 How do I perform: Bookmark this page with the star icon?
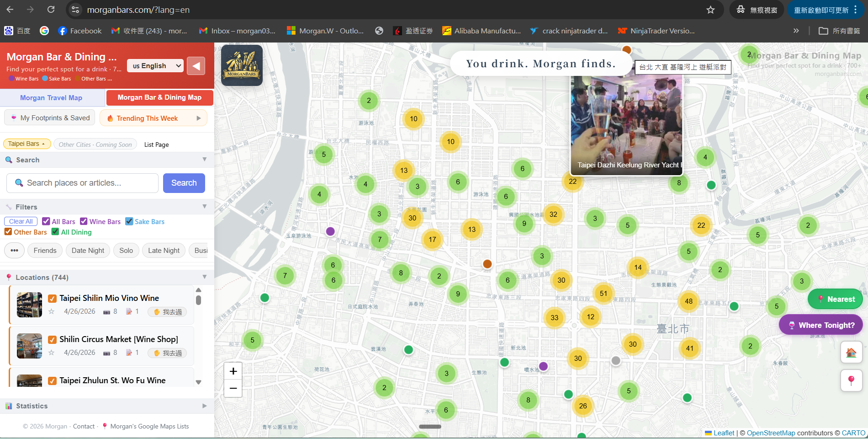click(710, 10)
